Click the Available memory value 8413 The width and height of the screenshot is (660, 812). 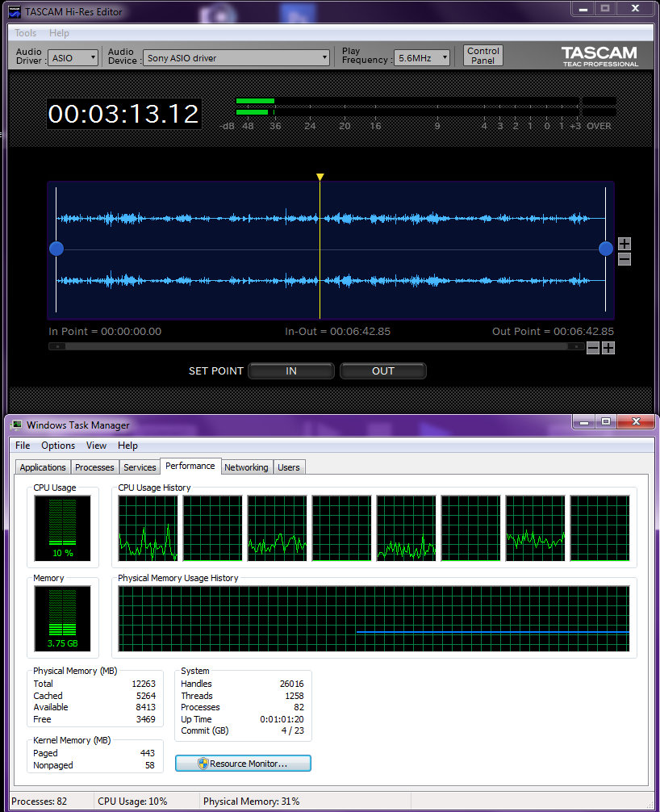145,707
